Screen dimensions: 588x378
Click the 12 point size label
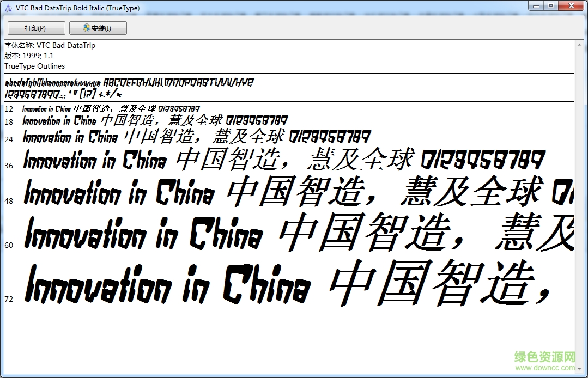point(9,109)
